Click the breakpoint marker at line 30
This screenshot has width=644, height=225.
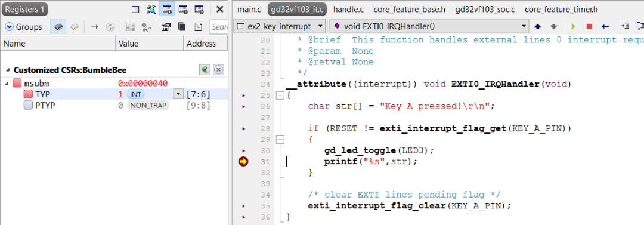click(243, 151)
